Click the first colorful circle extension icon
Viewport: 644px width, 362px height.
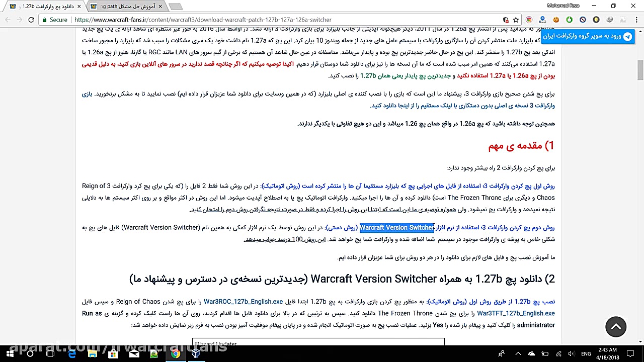click(529, 20)
